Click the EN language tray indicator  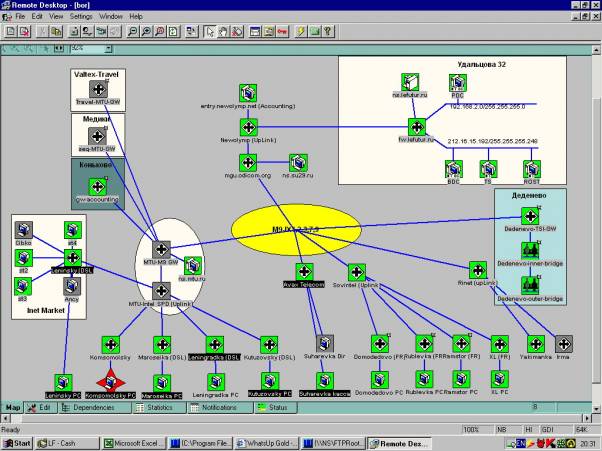[x=521, y=443]
